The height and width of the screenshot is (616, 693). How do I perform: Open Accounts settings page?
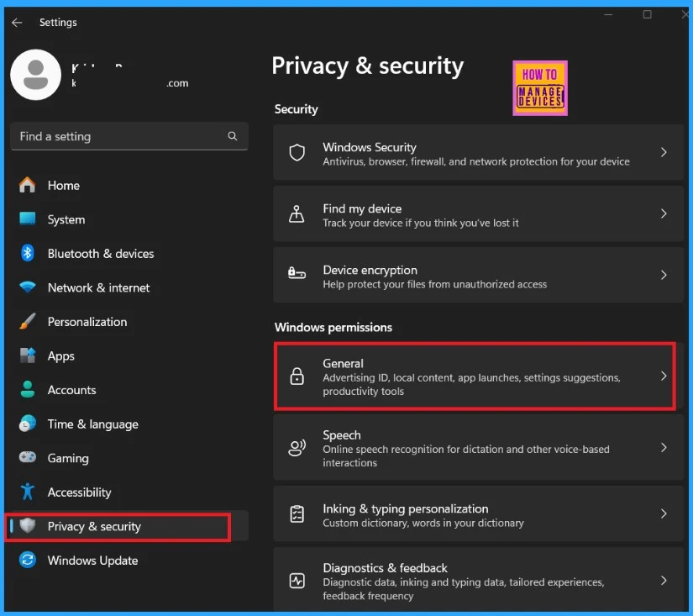pos(71,390)
